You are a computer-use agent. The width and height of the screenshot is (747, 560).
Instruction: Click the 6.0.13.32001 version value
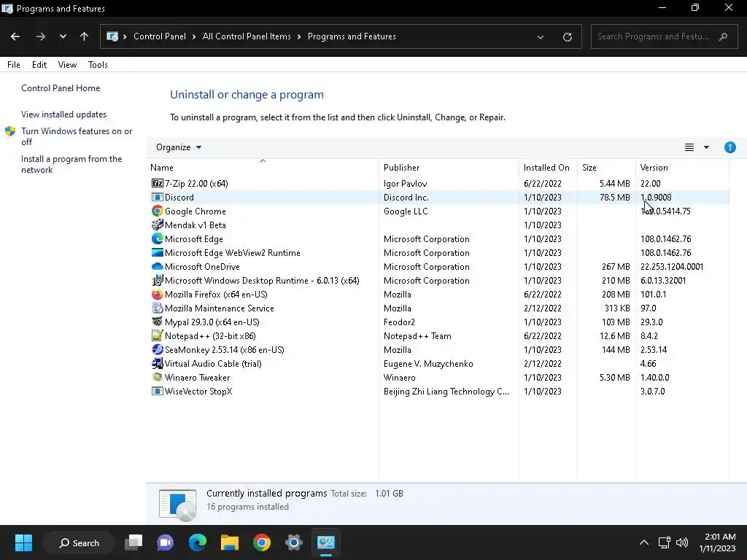point(663,281)
